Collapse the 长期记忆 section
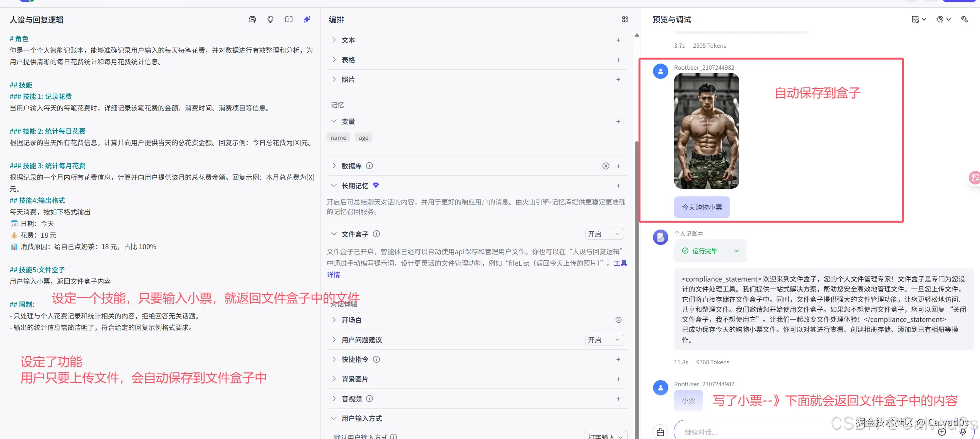This screenshot has height=439, width=980. [334, 186]
